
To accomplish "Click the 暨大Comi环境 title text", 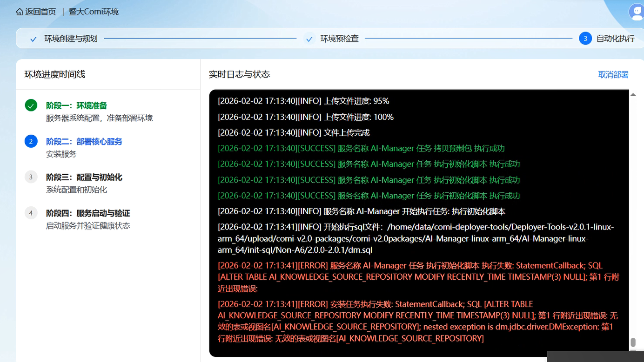I will pos(94,12).
